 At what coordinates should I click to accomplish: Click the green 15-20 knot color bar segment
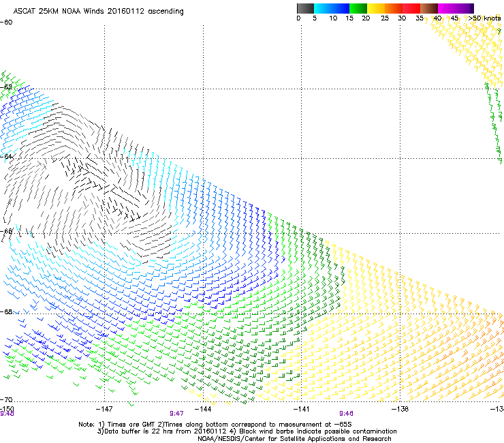coord(358,8)
